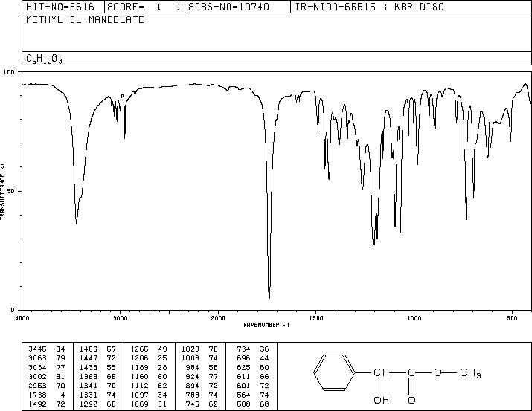This screenshot has width=532, height=411.
Task: Click the 2000 wavenumber axis label
Action: click(x=218, y=318)
